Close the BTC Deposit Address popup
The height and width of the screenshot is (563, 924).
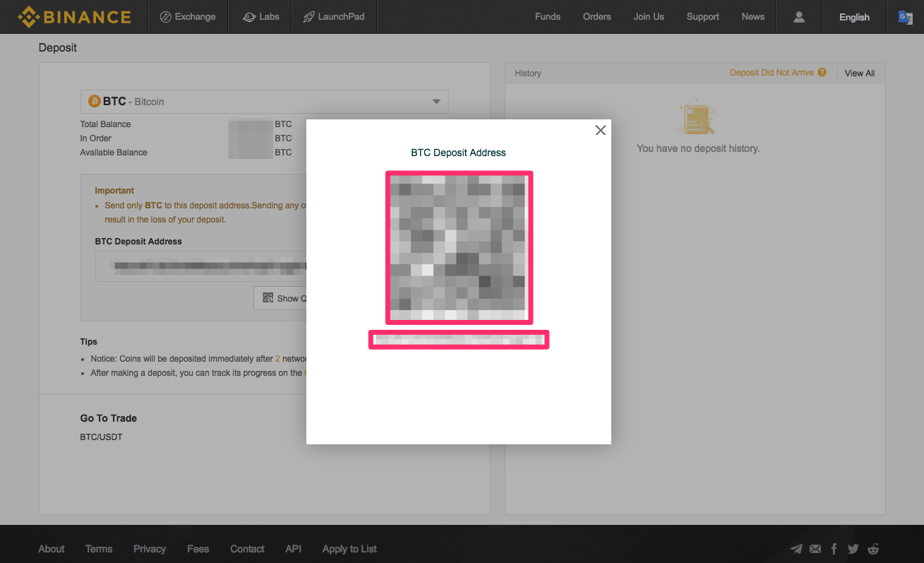601,130
